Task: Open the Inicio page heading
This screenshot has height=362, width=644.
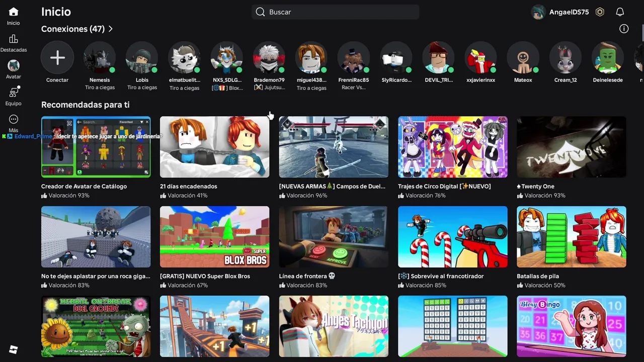Action: (56, 12)
